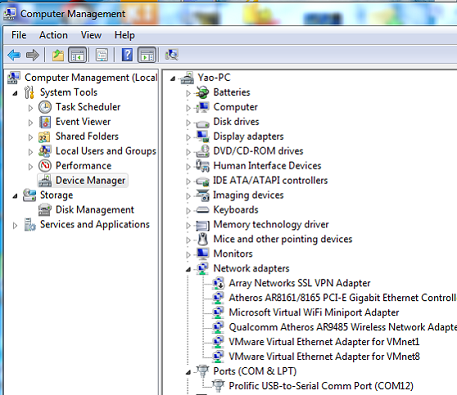This screenshot has width=457, height=395.
Task: Select Qualcomm Atheros AR9485 Wireless Network Adapter
Action: point(342,327)
